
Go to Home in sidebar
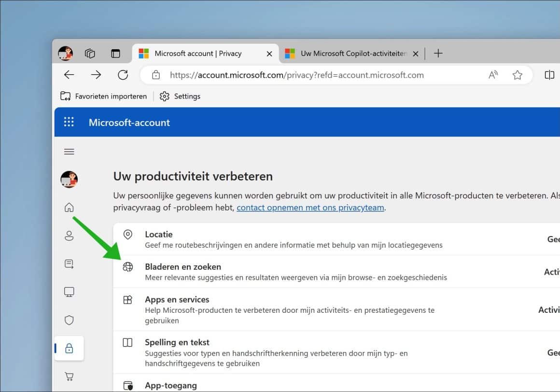[x=69, y=208]
